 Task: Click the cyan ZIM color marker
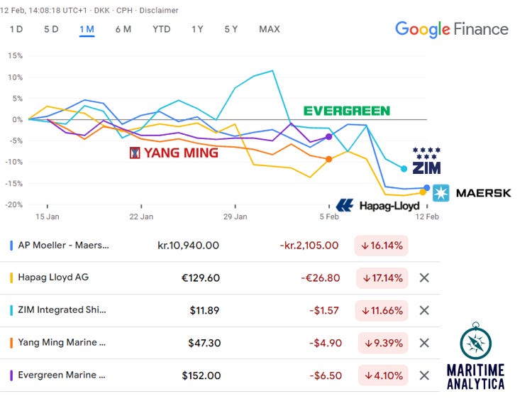click(11, 310)
